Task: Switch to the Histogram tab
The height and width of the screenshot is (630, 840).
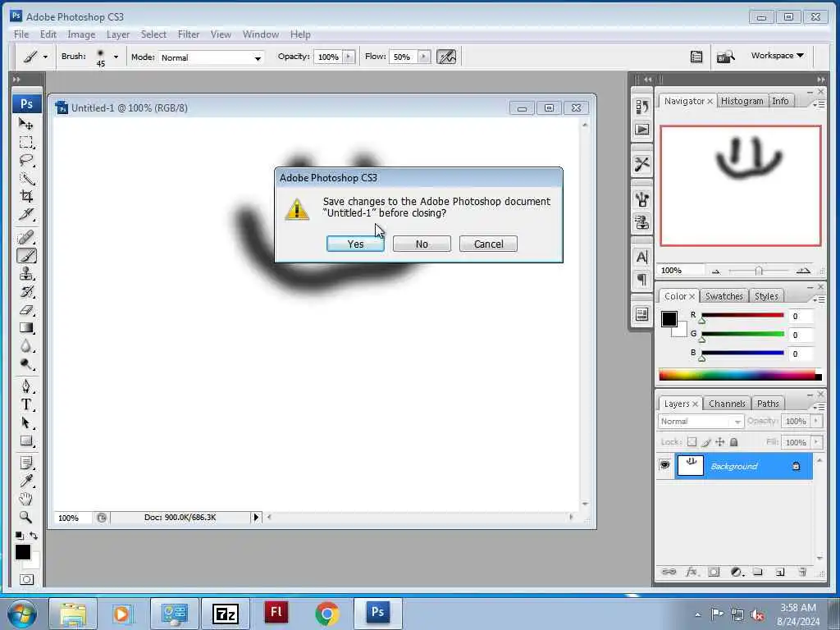Action: coord(742,101)
